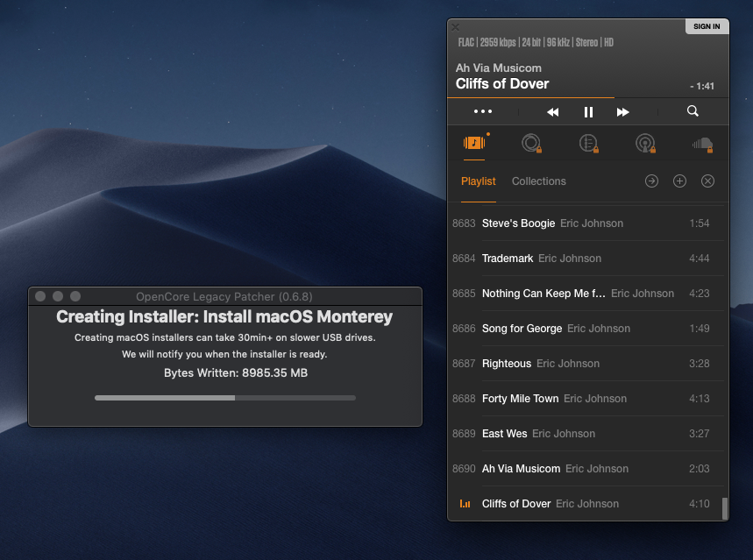Click the Cliffs of Dover title in header
753x560 pixels.
502,83
